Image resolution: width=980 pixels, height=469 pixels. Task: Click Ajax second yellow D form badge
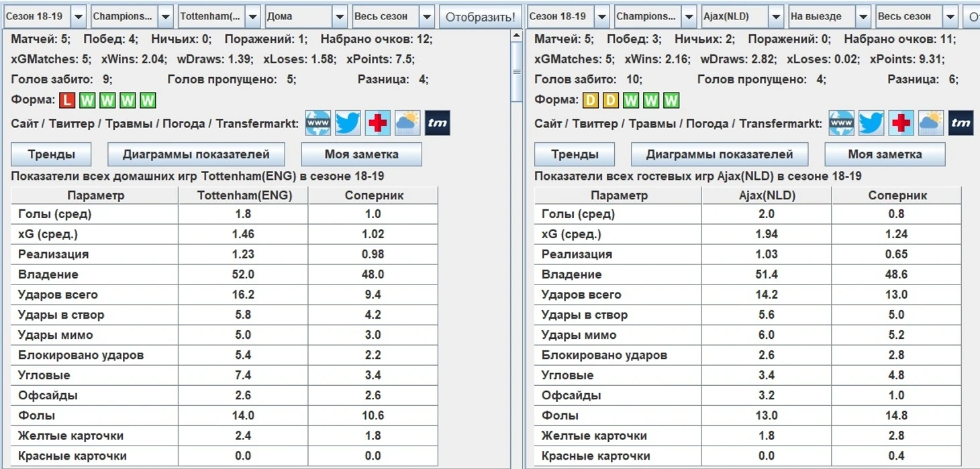pyautogui.click(x=610, y=101)
